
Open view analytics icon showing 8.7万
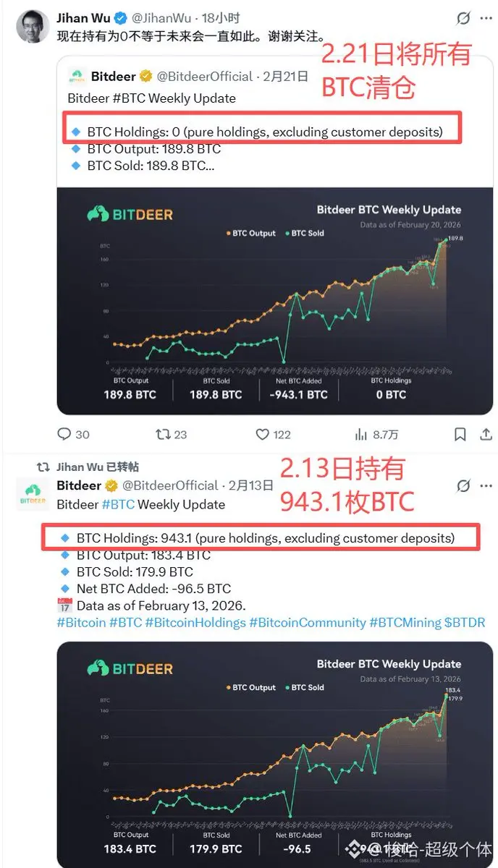(x=361, y=434)
